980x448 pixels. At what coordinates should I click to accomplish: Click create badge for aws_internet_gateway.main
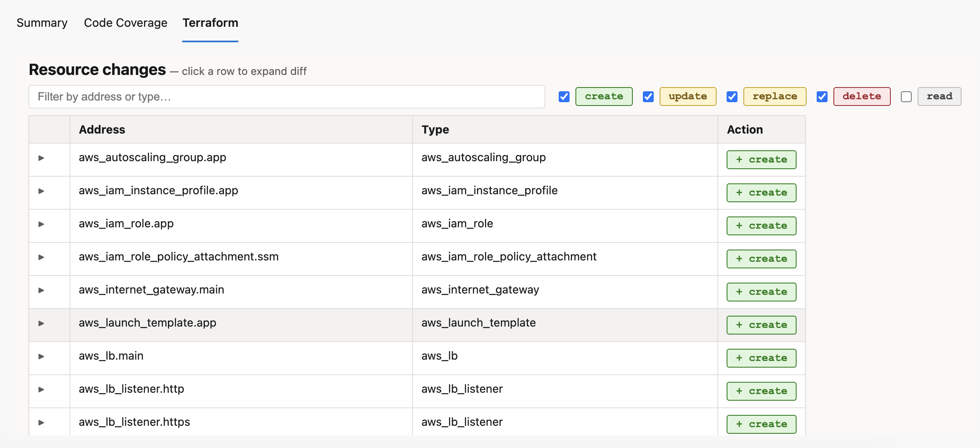[x=761, y=292]
